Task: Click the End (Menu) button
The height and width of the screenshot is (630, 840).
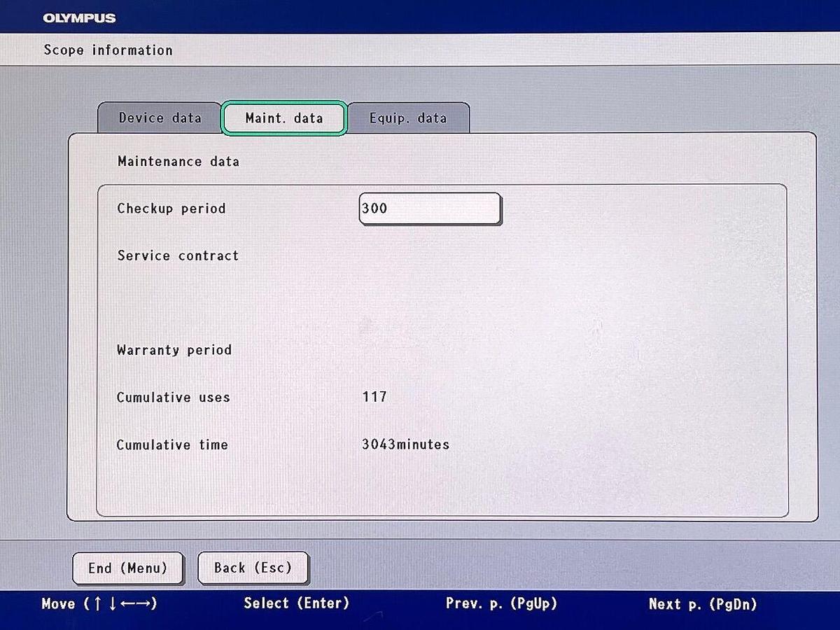Action: point(128,568)
